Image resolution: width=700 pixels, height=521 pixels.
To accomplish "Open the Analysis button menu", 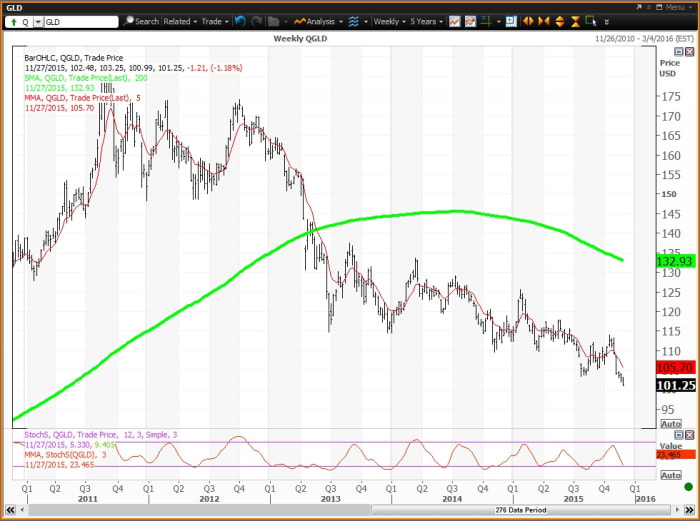I will (x=318, y=21).
